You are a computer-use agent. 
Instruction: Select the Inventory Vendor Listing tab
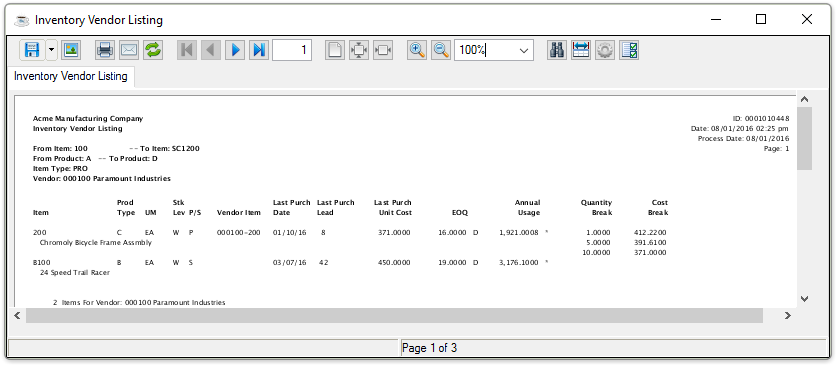(x=71, y=76)
